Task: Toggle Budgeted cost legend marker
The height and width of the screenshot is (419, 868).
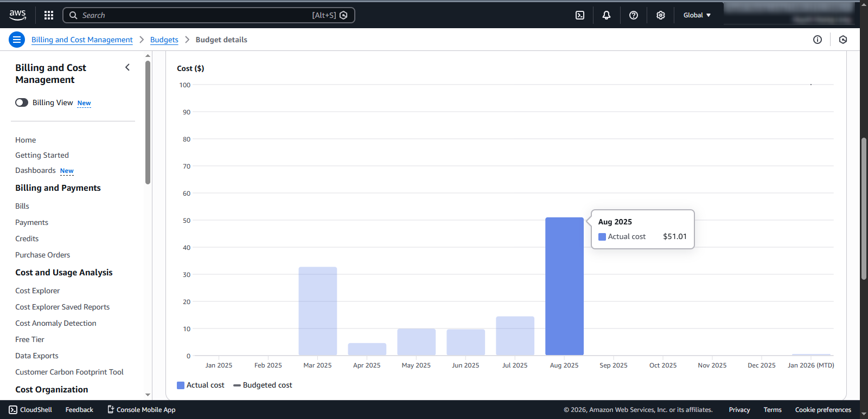Action: [x=237, y=385]
